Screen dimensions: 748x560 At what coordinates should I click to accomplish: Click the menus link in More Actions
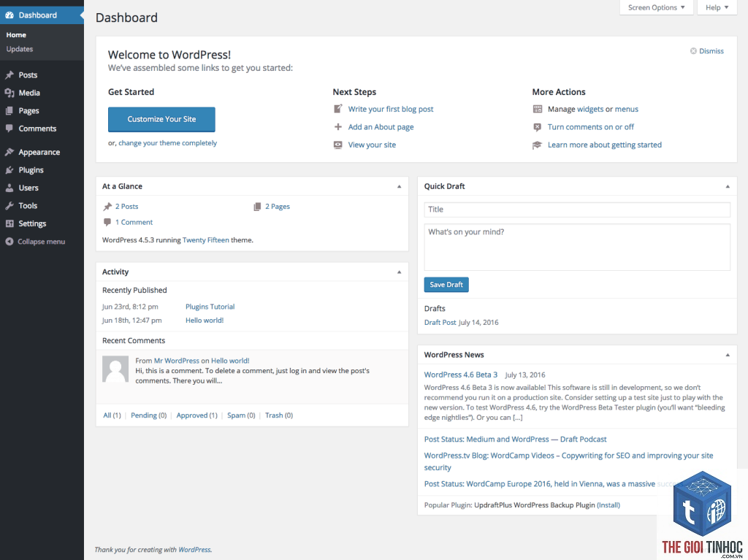coord(626,109)
